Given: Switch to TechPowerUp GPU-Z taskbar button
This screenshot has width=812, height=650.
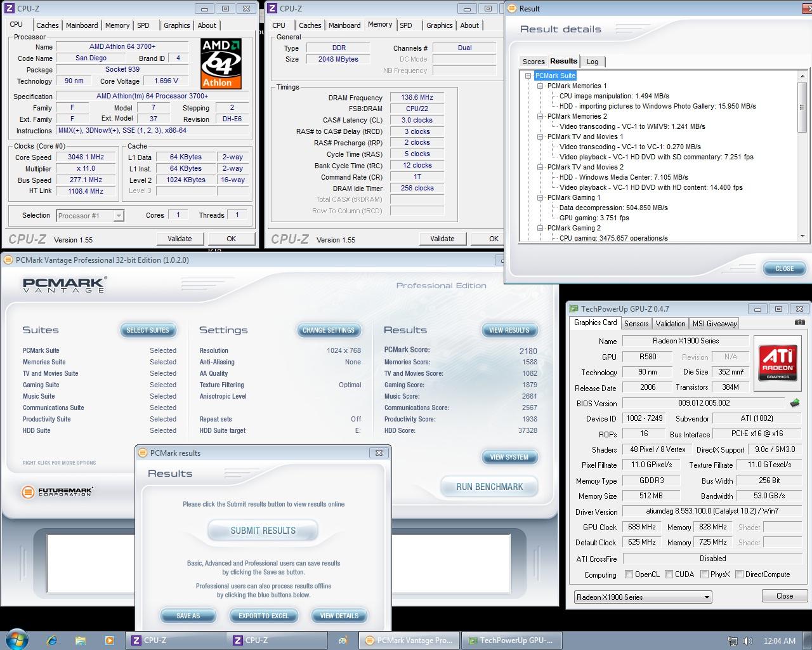Looking at the screenshot, I should point(510,640).
